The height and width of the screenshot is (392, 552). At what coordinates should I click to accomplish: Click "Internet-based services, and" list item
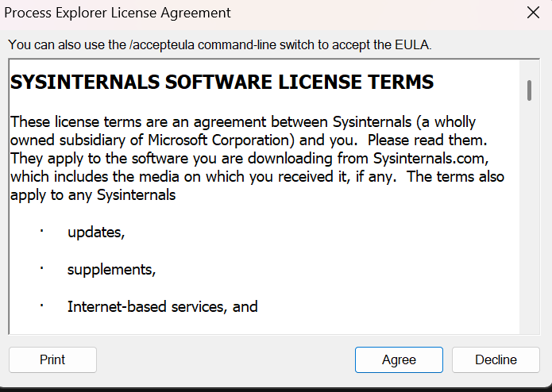[x=162, y=306]
